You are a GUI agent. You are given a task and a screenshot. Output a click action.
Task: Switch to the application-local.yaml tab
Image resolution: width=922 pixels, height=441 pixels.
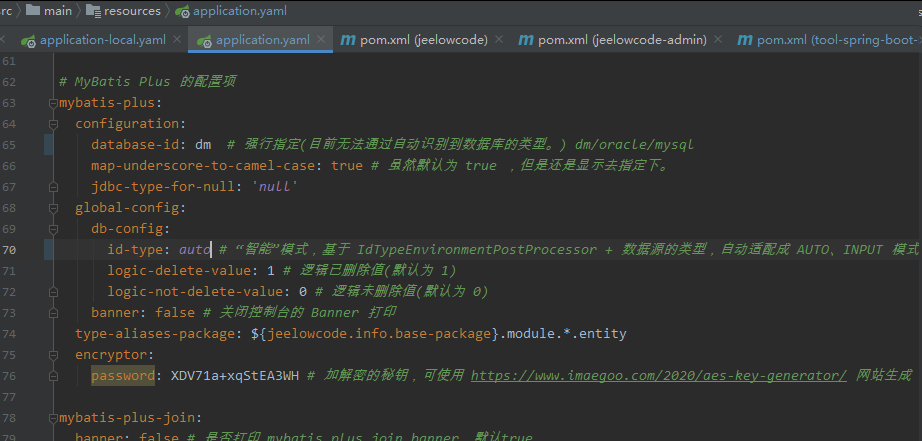click(x=102, y=40)
